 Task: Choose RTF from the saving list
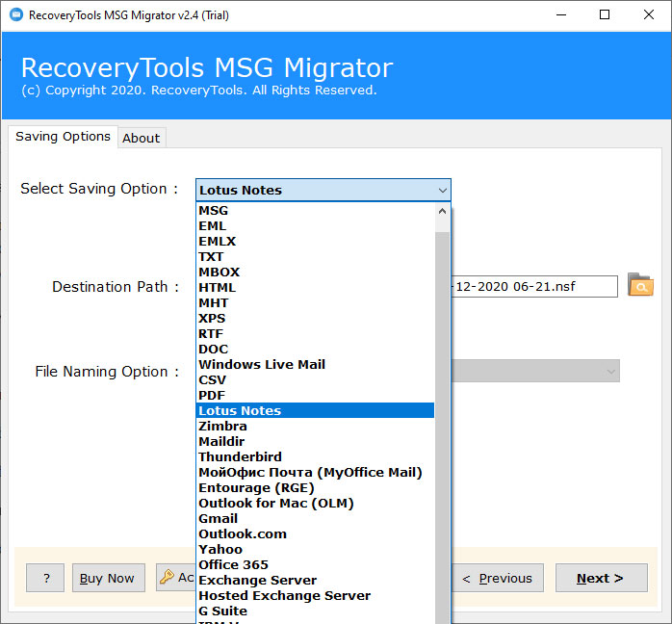pyautogui.click(x=315, y=334)
